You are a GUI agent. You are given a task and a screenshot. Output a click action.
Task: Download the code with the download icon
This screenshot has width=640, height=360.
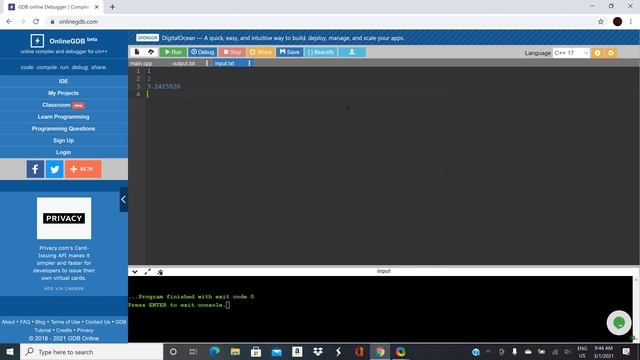[352, 52]
